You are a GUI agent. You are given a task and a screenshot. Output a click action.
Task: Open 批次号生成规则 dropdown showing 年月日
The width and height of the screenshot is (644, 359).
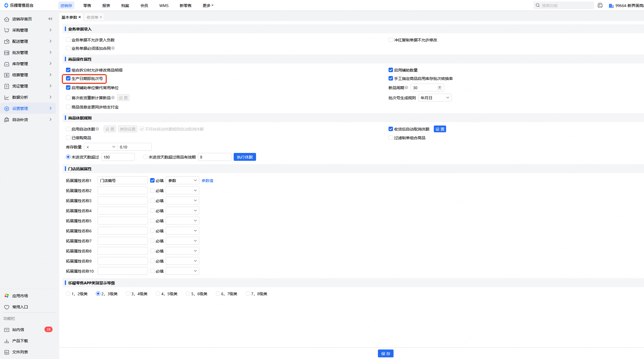(x=435, y=98)
